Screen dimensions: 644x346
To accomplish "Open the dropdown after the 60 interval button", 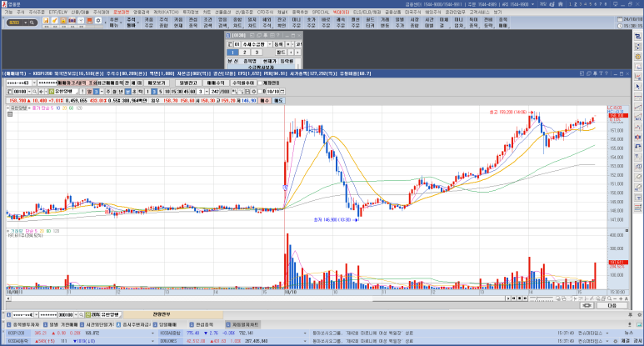I will pyautogui.click(x=207, y=92).
